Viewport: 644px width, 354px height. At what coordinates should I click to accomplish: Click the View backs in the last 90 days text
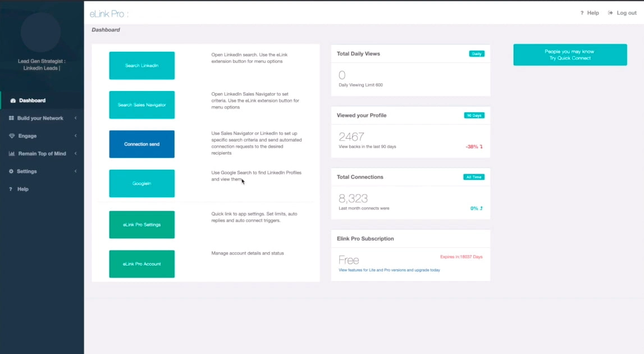point(367,147)
